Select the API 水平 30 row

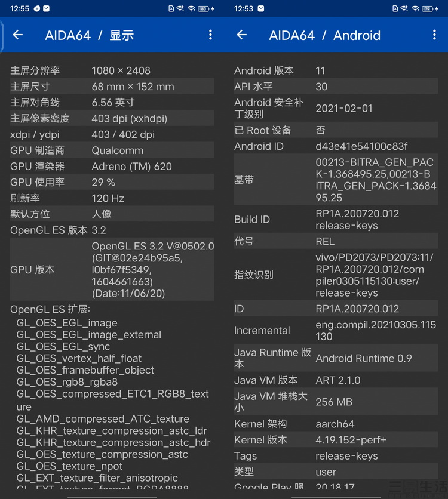click(336, 86)
